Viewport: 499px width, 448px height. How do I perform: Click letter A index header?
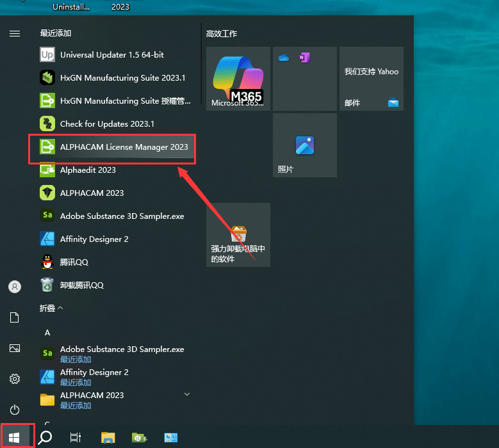point(47,333)
